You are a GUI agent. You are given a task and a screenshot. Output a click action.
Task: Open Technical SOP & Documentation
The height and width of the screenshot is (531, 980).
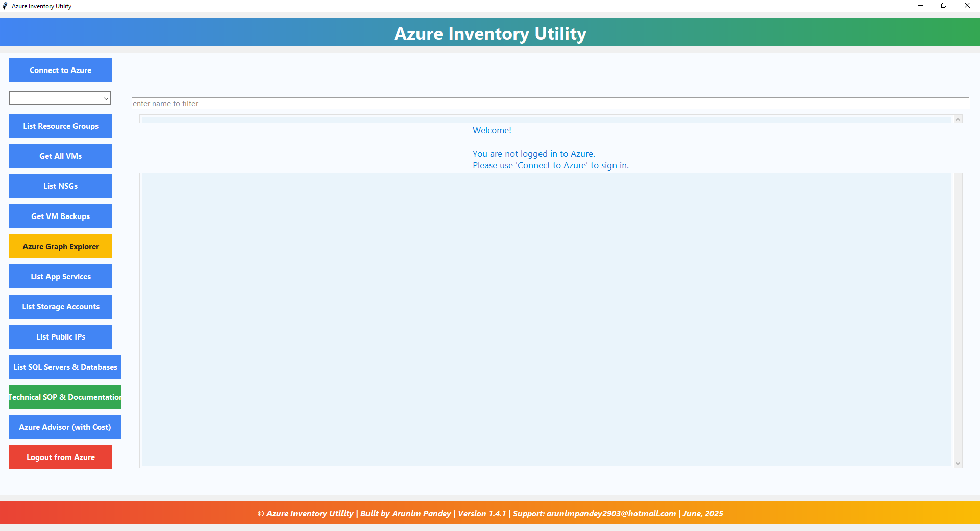65,397
